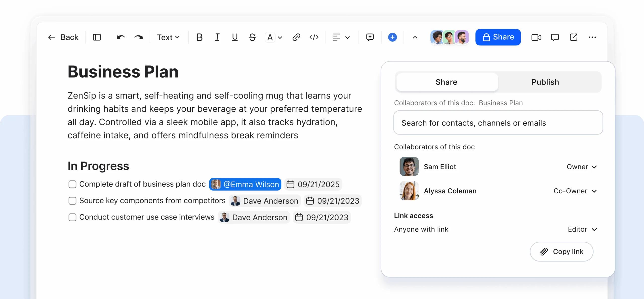Expand the Editor link access dropdown
The height and width of the screenshot is (299, 644).
coord(582,229)
